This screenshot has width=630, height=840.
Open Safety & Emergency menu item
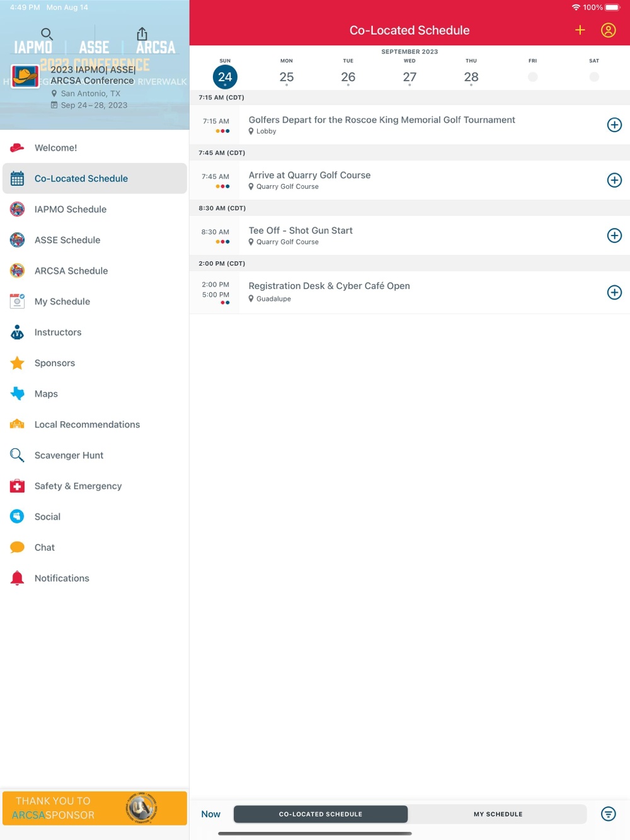click(94, 486)
